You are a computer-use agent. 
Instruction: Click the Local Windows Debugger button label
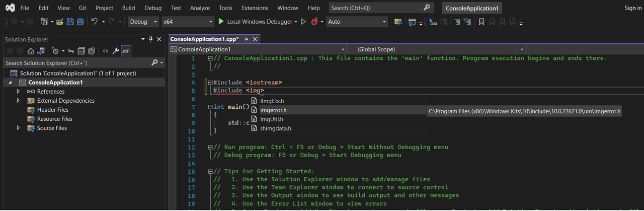coord(260,22)
